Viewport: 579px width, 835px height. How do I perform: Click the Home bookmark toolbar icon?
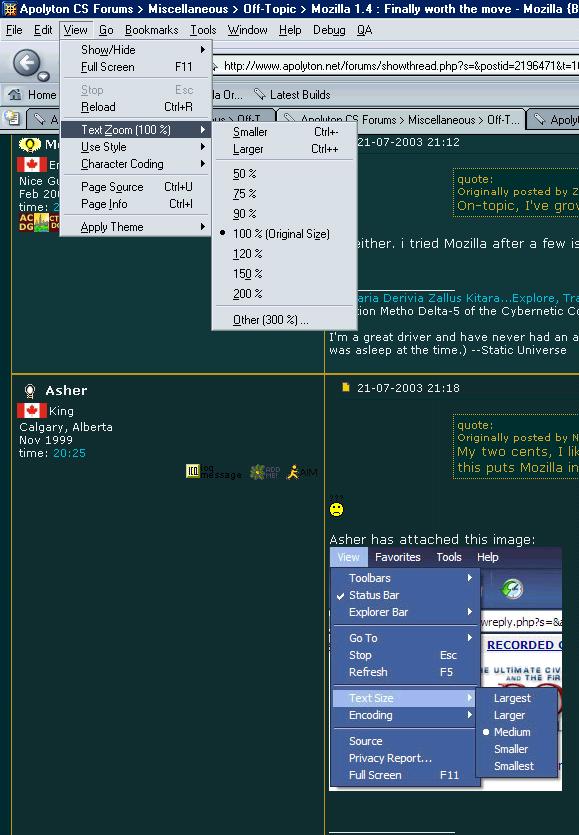(15, 95)
